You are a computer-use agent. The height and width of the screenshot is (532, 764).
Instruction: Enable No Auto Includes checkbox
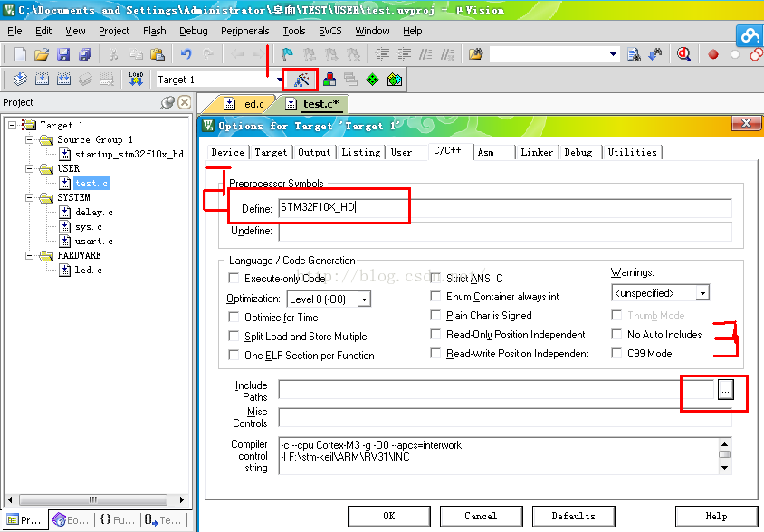point(616,334)
